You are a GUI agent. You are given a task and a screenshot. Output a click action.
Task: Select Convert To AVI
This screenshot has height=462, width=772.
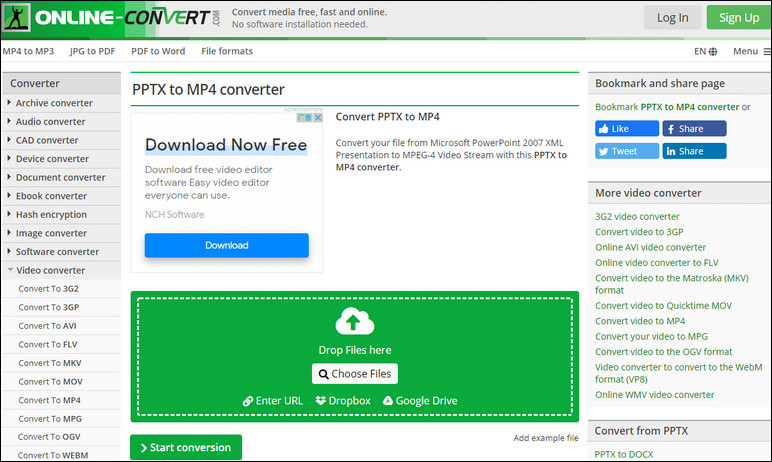(x=47, y=326)
